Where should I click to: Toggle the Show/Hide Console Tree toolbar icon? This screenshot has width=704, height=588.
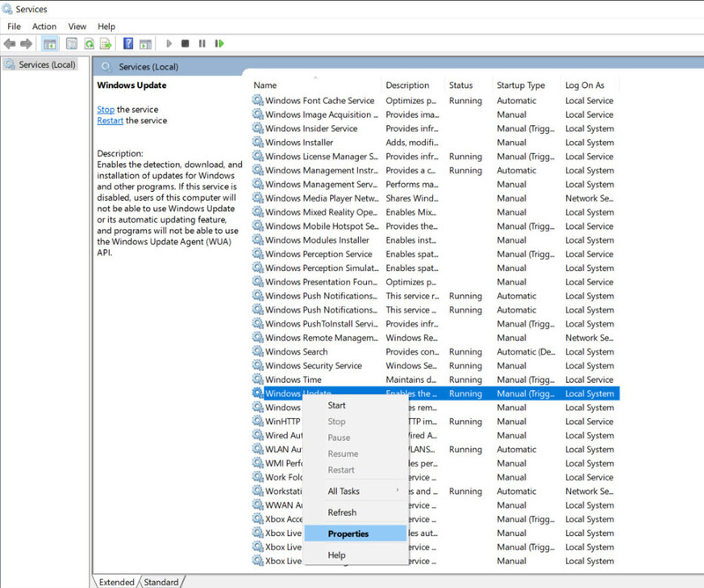[x=49, y=44]
